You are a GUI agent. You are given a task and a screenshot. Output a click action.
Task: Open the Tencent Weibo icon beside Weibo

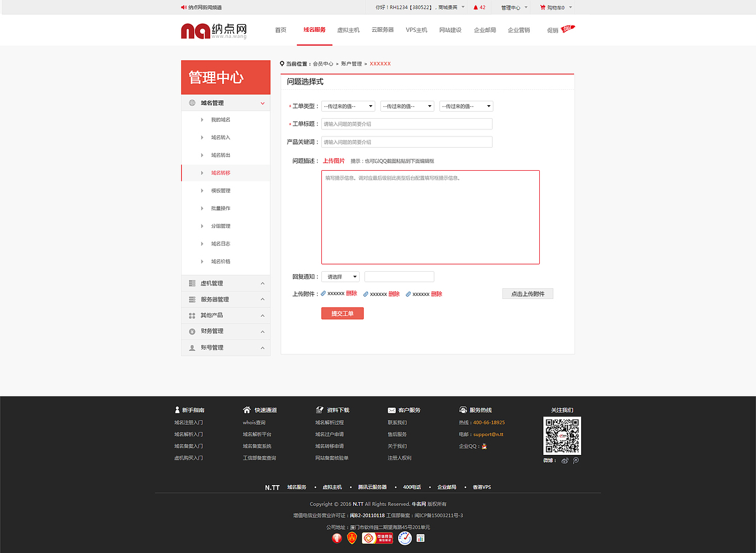576,460
